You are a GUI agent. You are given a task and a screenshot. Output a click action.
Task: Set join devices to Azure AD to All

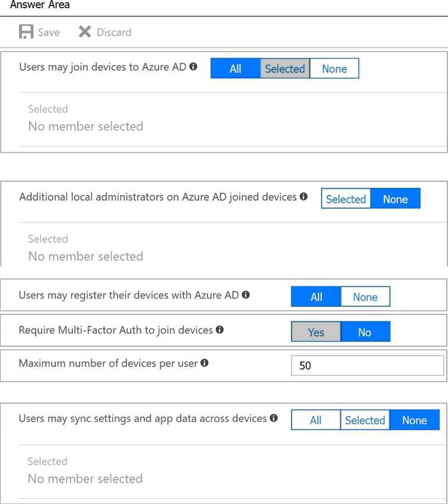click(x=235, y=69)
